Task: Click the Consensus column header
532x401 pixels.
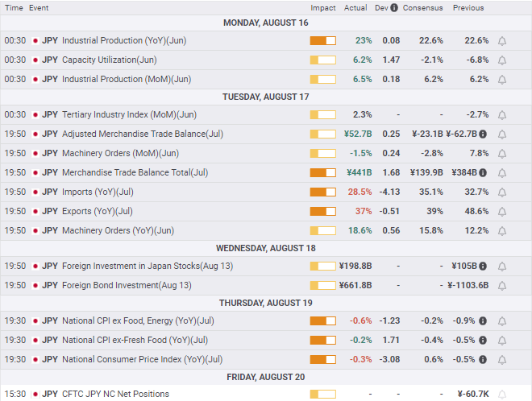Action: 423,8
